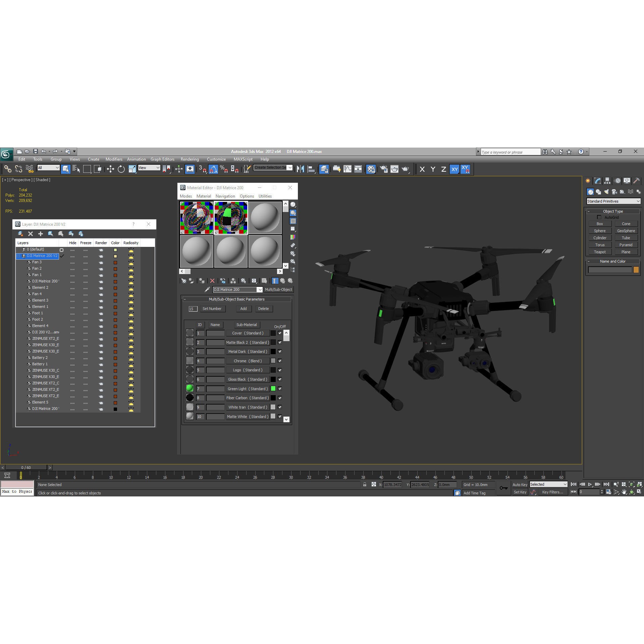Click Create New Layer in the layer dialog
This screenshot has width=644, height=644.
point(40,234)
